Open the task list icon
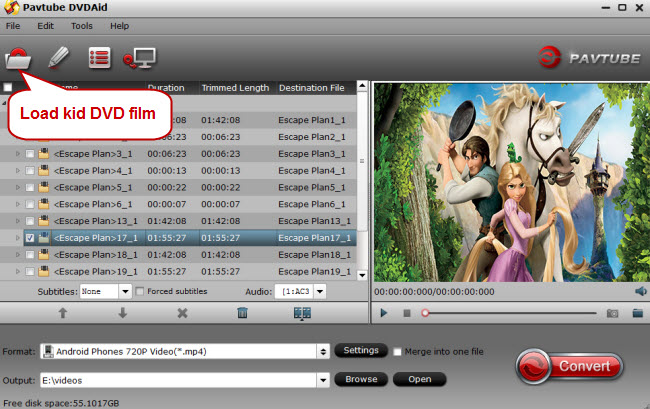This screenshot has width=650, height=409. click(99, 58)
